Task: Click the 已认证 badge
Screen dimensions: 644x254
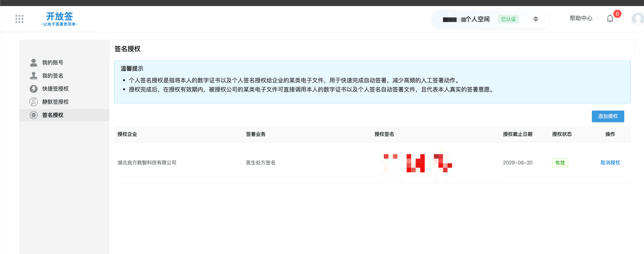Action: pos(508,19)
